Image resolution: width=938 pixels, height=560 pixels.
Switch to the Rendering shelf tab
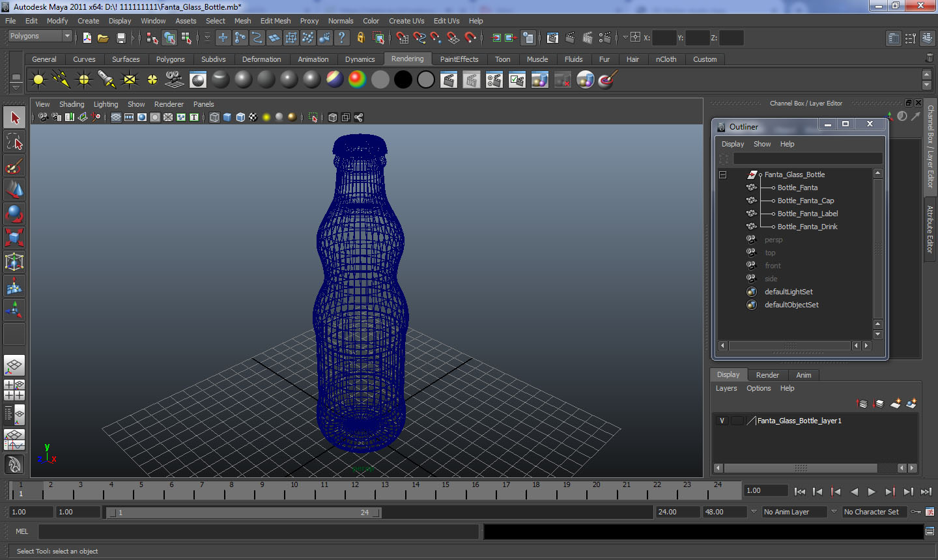407,59
